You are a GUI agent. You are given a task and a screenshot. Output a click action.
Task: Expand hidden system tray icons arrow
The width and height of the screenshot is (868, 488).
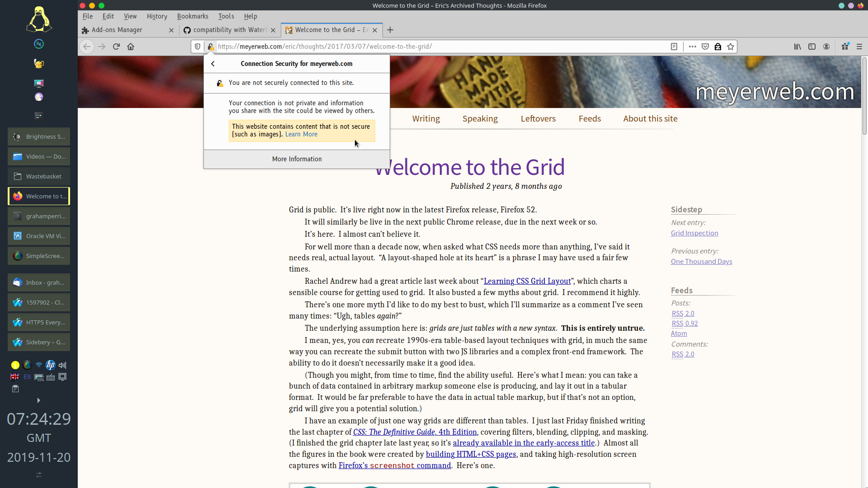[38, 400]
